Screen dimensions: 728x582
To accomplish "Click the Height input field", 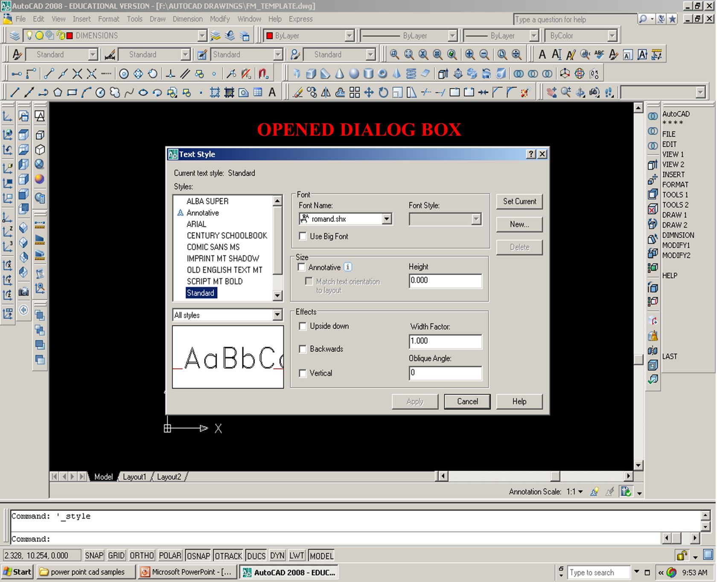I will point(445,281).
